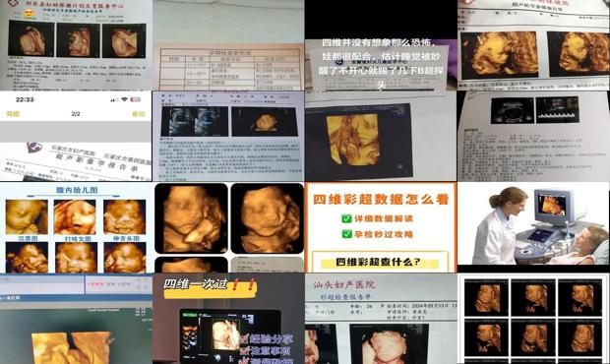Image resolution: width=610 pixels, height=364 pixels.
Task: Open the six-photo black ultrasound grid thumbnail
Action: click(533, 319)
